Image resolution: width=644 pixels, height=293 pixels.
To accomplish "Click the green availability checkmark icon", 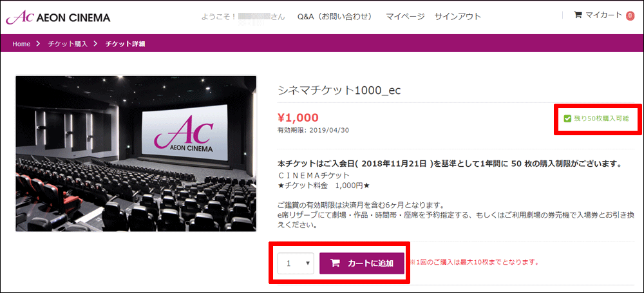I will (567, 118).
